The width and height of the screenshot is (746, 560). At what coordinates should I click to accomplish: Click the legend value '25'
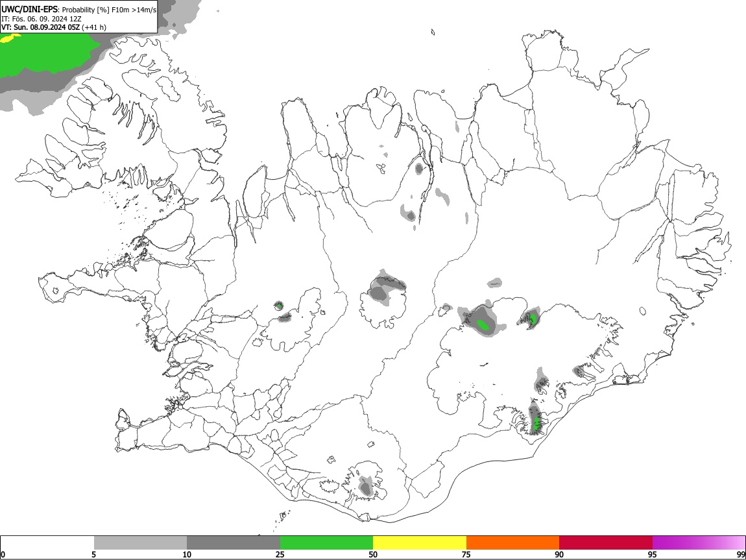(280, 555)
